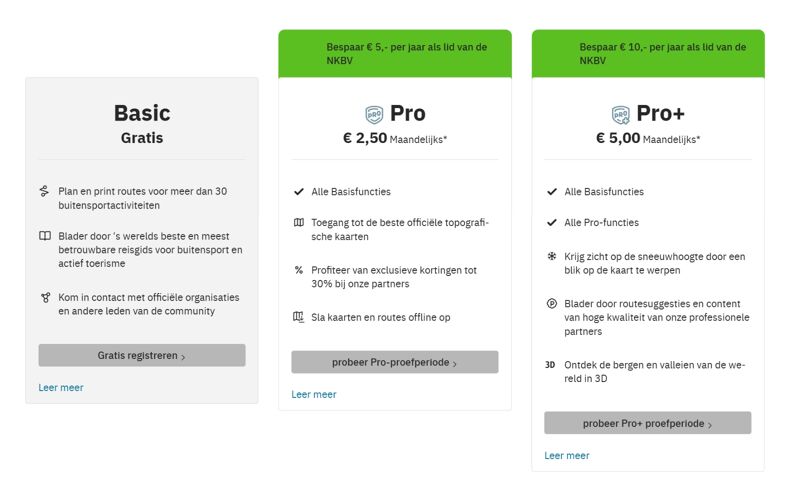The image size is (800, 500).
Task: Click the percent discount icon in Pro
Action: [298, 270]
